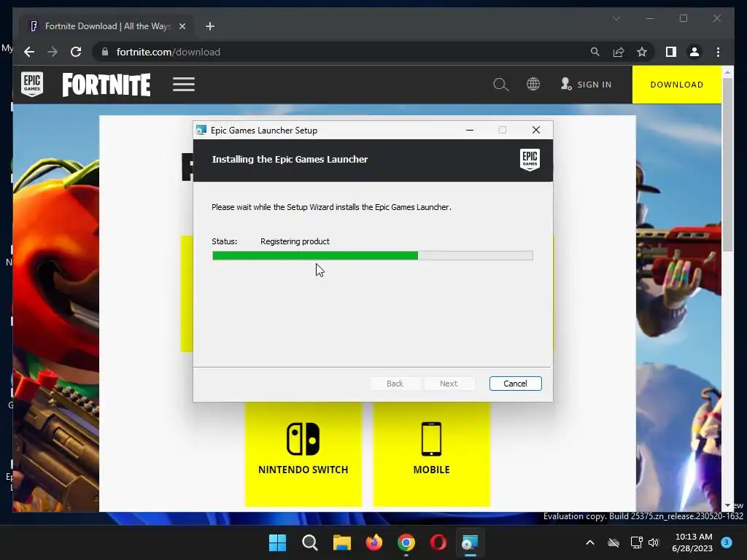The height and width of the screenshot is (560, 747).
Task: Open a new Chrome tab
Action: point(210,26)
